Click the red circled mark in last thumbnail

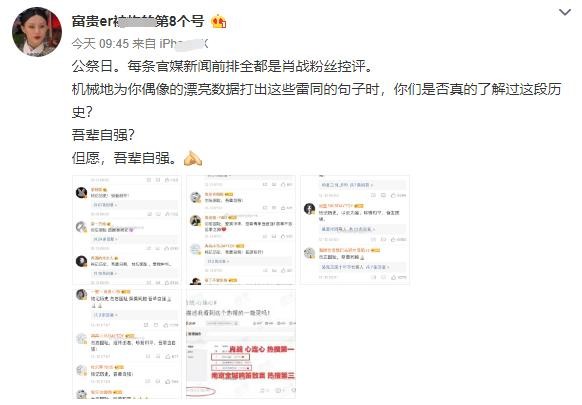point(200,391)
